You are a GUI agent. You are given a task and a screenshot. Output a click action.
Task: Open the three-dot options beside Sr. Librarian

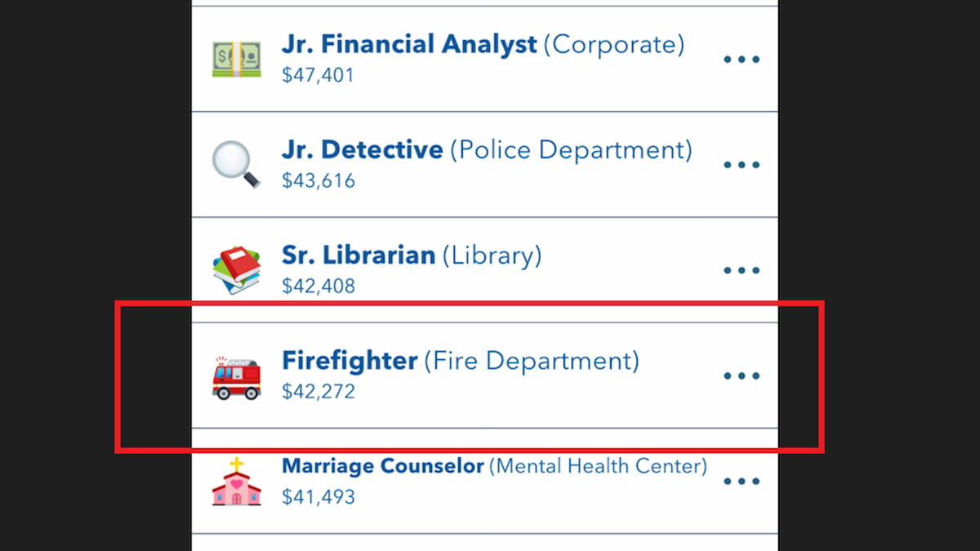(741, 269)
